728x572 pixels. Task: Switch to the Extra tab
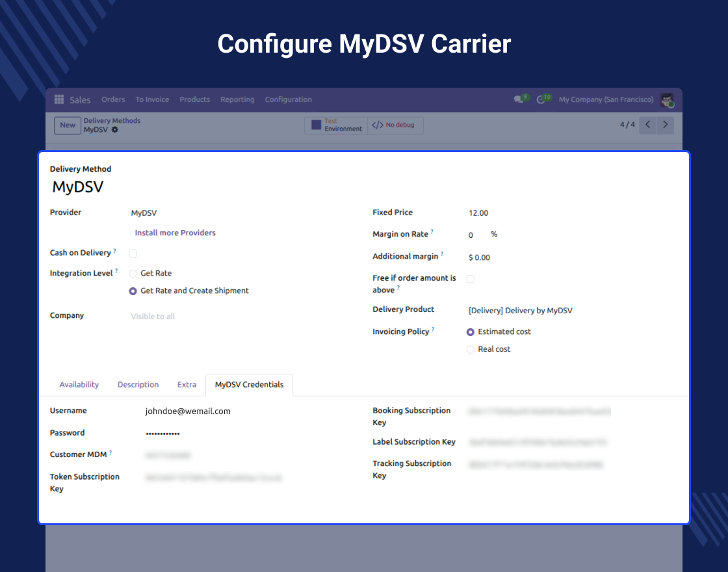coord(187,384)
